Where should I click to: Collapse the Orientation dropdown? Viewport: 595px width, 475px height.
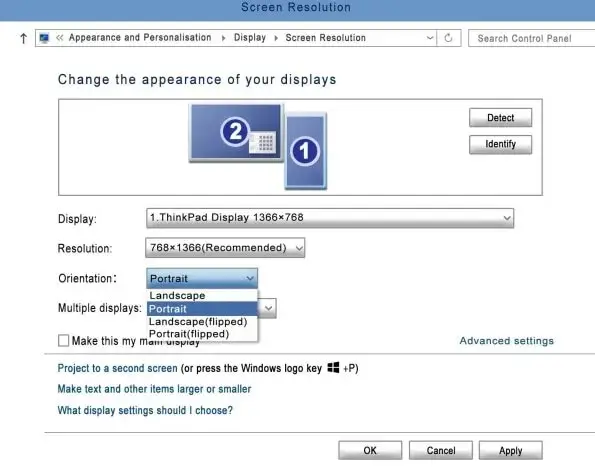202,278
